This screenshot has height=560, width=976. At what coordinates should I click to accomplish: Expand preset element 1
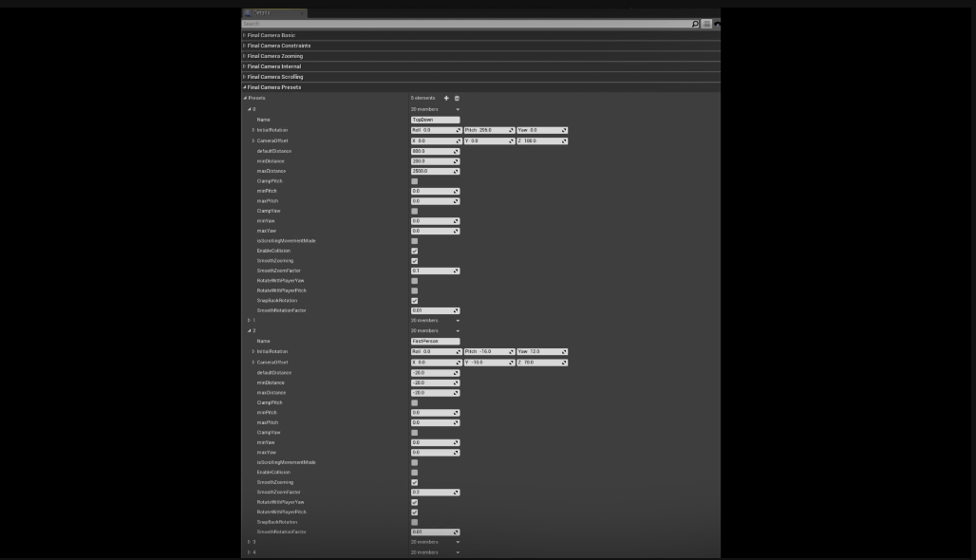point(250,321)
